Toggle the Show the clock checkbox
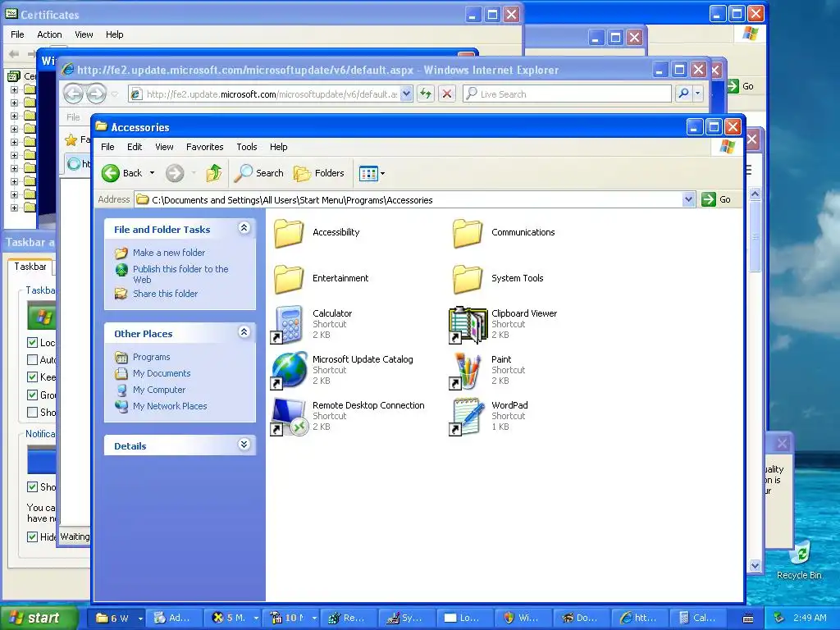 tap(32, 487)
